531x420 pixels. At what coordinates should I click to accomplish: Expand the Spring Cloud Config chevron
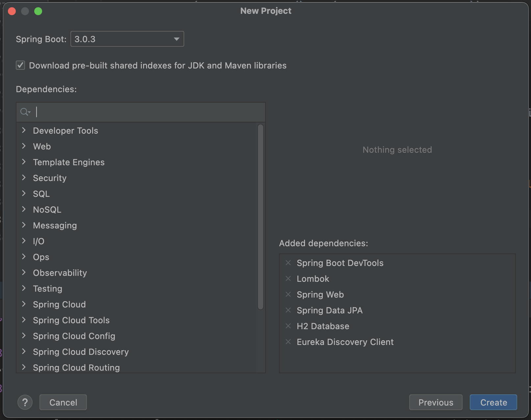pyautogui.click(x=24, y=336)
